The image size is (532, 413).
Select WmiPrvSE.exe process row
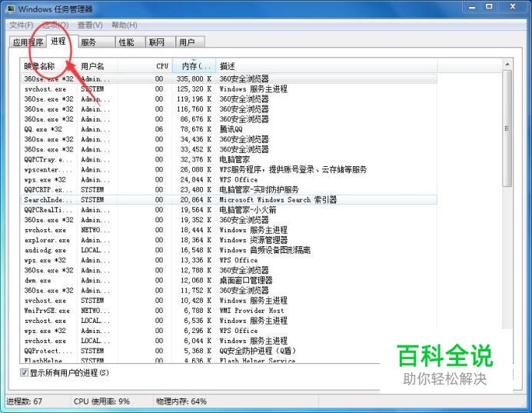[x=228, y=311]
